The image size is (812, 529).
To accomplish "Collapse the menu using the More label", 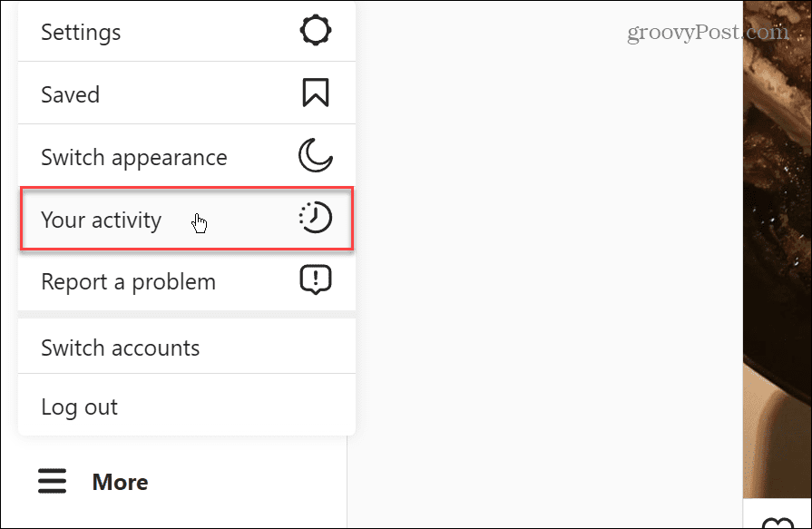I will tap(120, 483).
